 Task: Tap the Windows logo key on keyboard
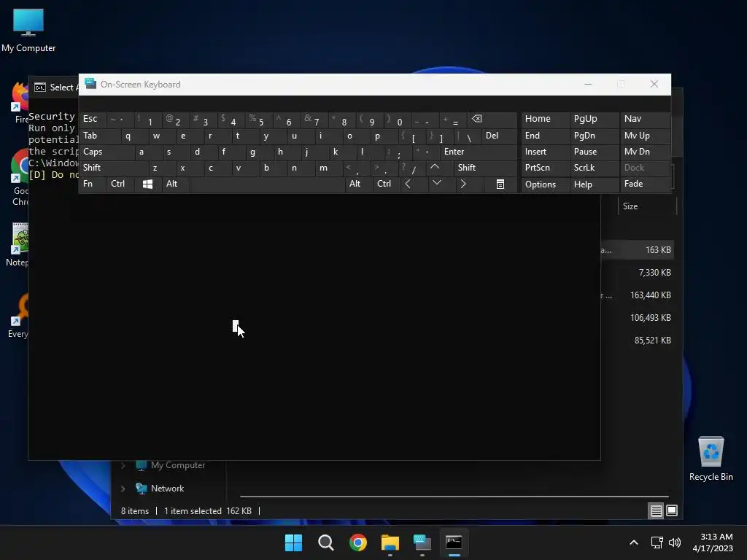(x=147, y=184)
